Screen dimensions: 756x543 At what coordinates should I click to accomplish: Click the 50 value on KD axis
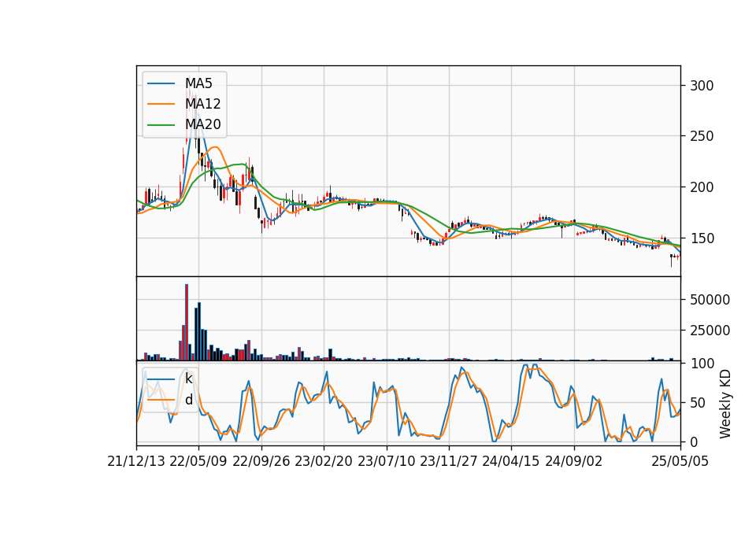pyautogui.click(x=698, y=403)
